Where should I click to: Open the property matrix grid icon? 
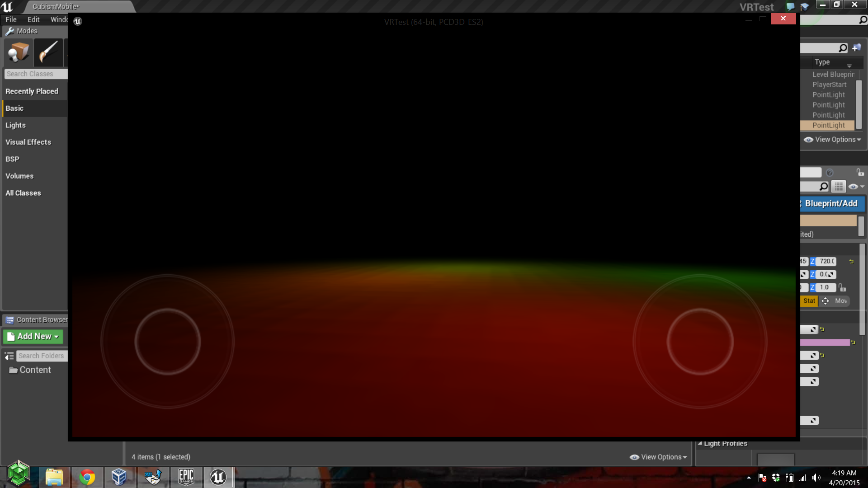pos(839,186)
